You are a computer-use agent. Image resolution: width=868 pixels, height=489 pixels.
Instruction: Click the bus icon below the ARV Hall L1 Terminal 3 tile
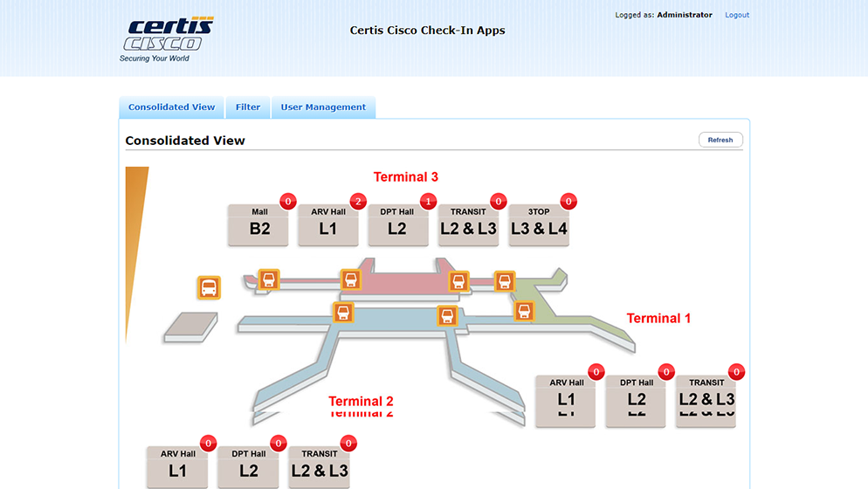tap(351, 279)
